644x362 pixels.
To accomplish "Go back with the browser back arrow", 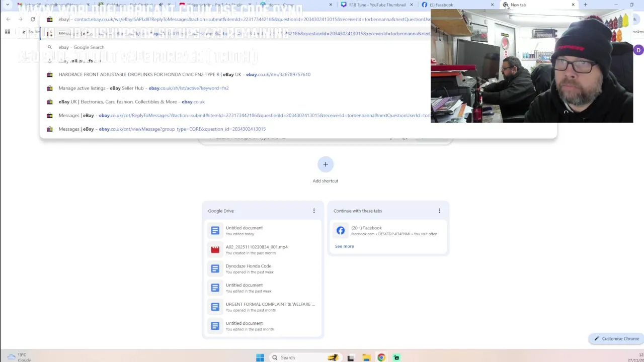I will pyautogui.click(x=9, y=19).
